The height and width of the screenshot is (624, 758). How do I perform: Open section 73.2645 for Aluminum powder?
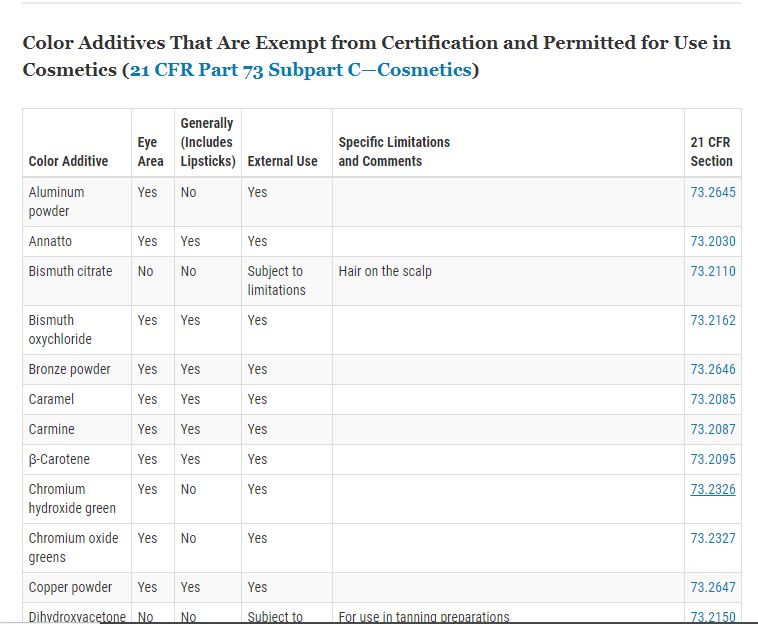(713, 192)
